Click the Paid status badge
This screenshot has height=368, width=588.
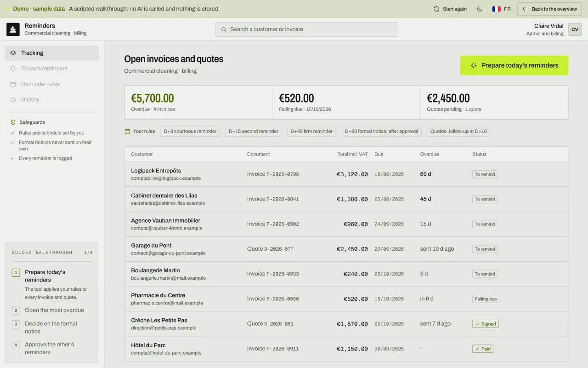pyautogui.click(x=483, y=349)
